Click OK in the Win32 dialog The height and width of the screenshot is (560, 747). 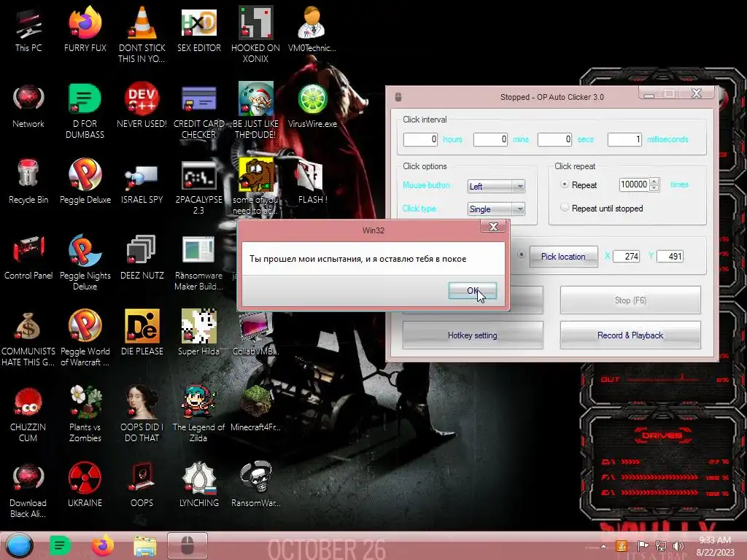pyautogui.click(x=472, y=290)
